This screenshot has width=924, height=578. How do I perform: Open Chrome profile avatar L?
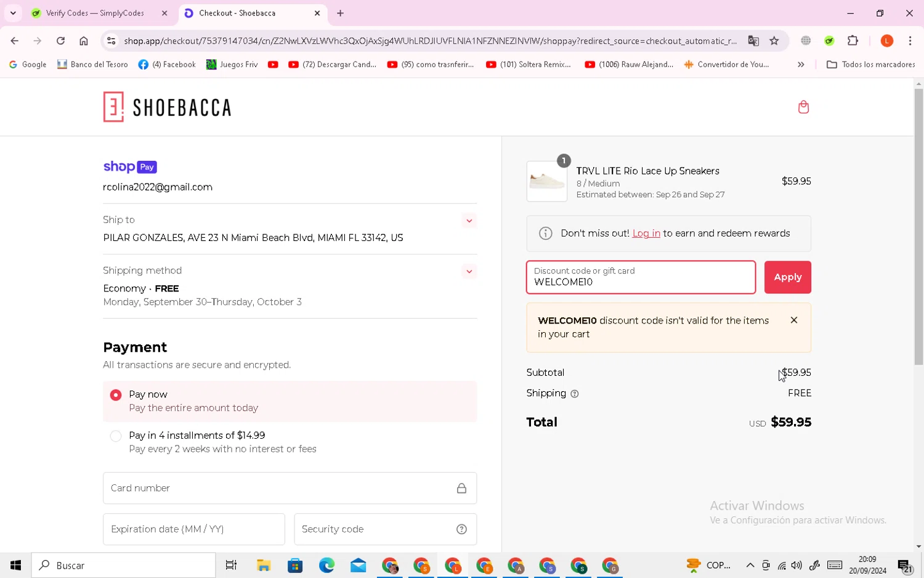(887, 41)
